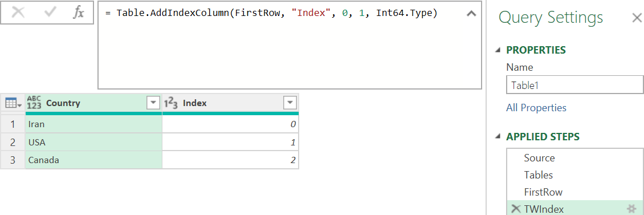The image size is (644, 215).
Task: Change Index column data type 123 icon
Action: pyautogui.click(x=171, y=103)
